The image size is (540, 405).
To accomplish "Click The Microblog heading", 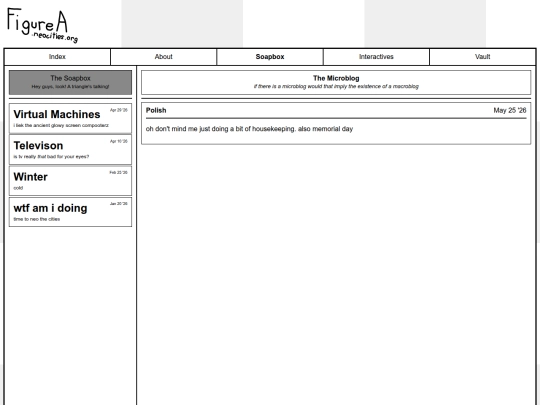I will tap(336, 79).
